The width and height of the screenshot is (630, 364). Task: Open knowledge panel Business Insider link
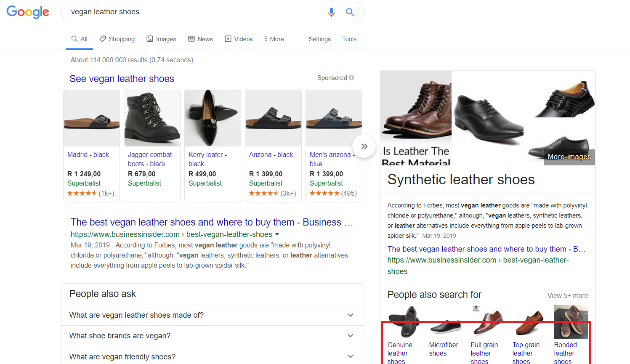point(486,249)
